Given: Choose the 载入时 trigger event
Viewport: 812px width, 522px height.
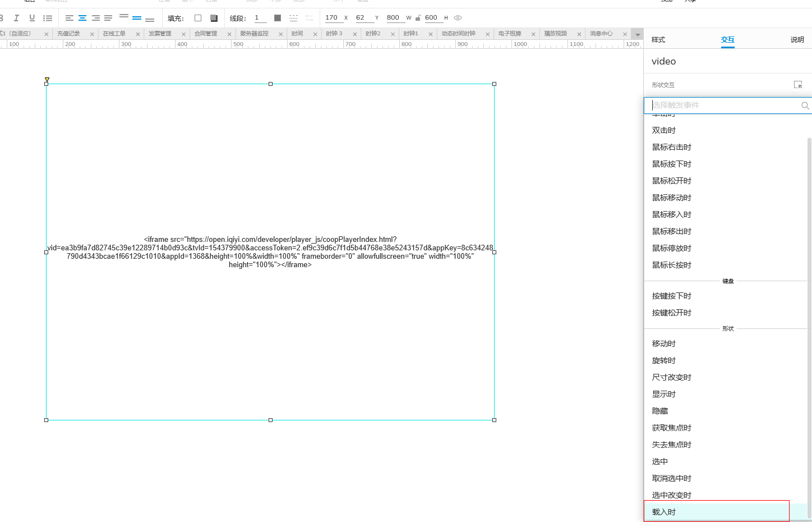Looking at the screenshot, I should (664, 512).
